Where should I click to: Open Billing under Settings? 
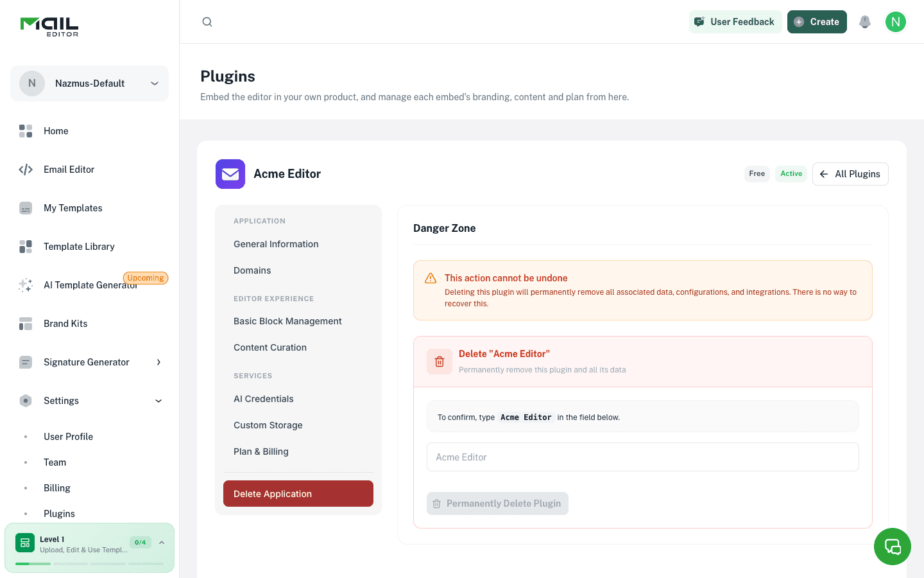(x=56, y=488)
